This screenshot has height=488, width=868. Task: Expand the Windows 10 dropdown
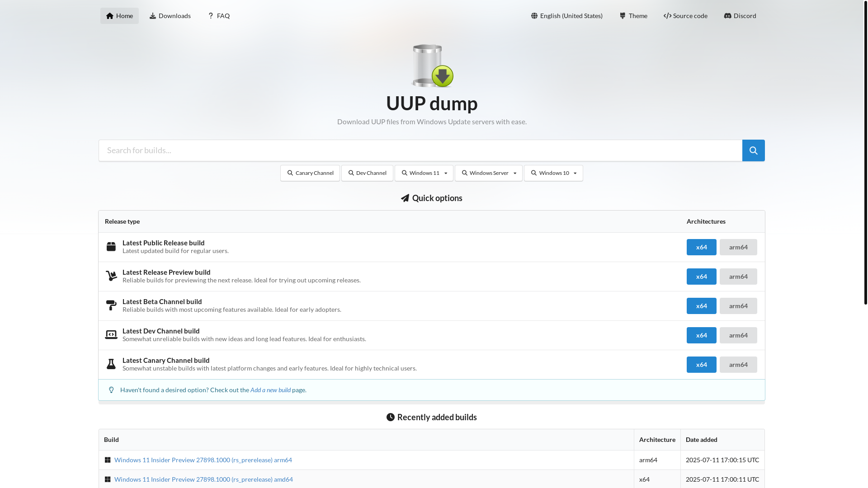point(553,173)
